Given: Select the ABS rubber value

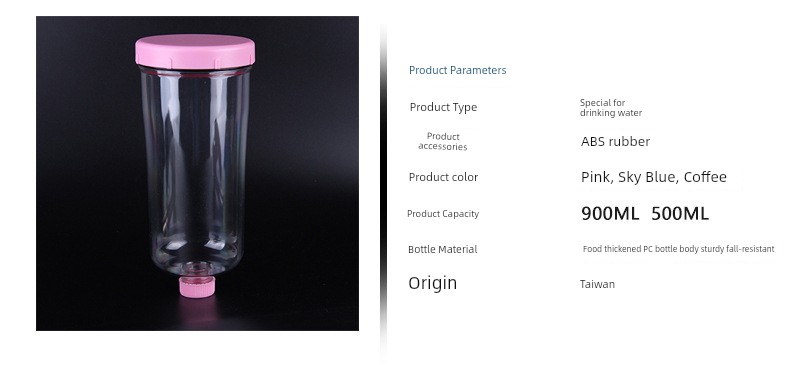Looking at the screenshot, I should coord(615,142).
